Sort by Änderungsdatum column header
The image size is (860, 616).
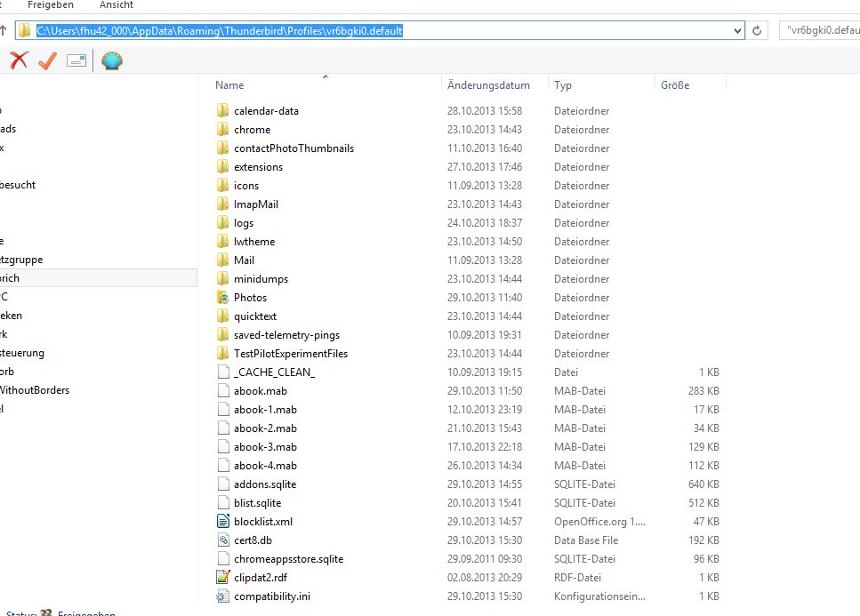click(x=488, y=85)
